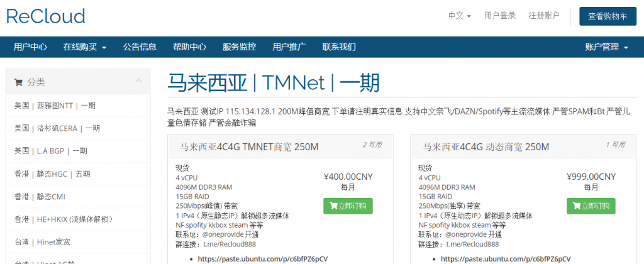This screenshot has height=264, width=644.
Task: Open 联系我们 in the navigation bar
Action: coord(339,47)
